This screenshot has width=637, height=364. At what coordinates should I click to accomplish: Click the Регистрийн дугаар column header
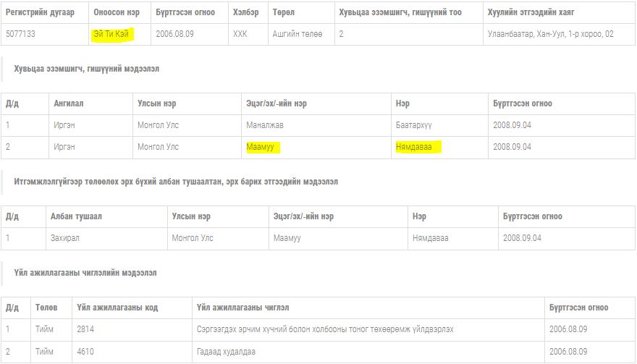point(40,13)
